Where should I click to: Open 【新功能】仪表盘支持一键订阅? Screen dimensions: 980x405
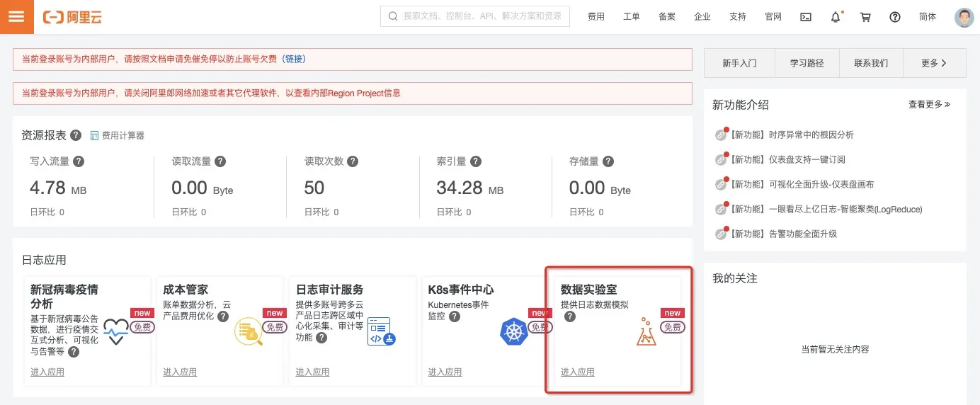(787, 159)
